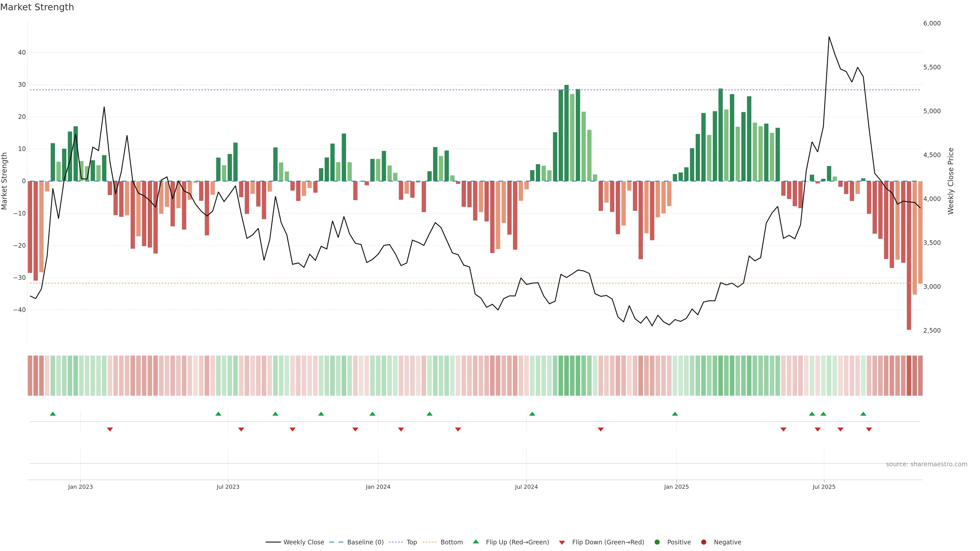Viewport: 980px width, 551px height.
Task: Click the last green flip-up triangle marker
Action: point(863,414)
